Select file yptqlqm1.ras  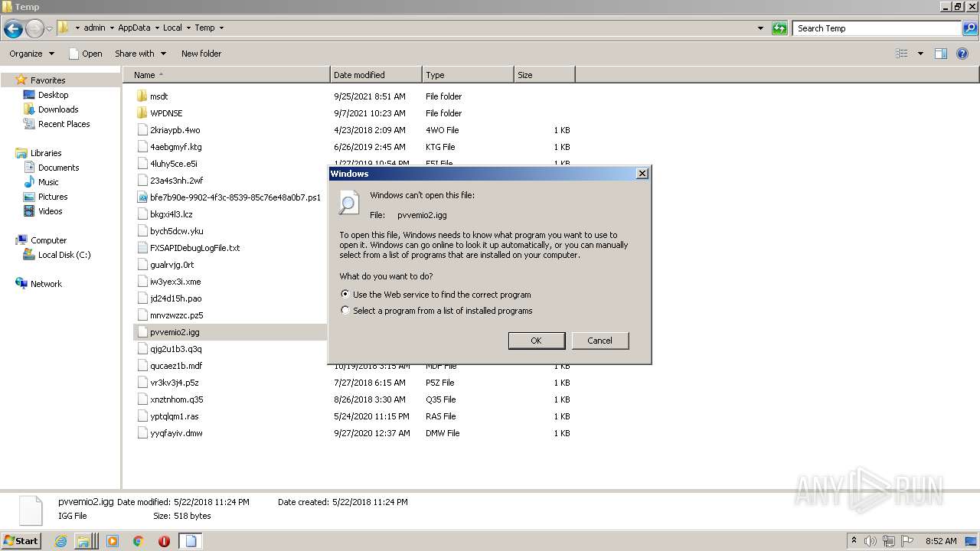(175, 416)
